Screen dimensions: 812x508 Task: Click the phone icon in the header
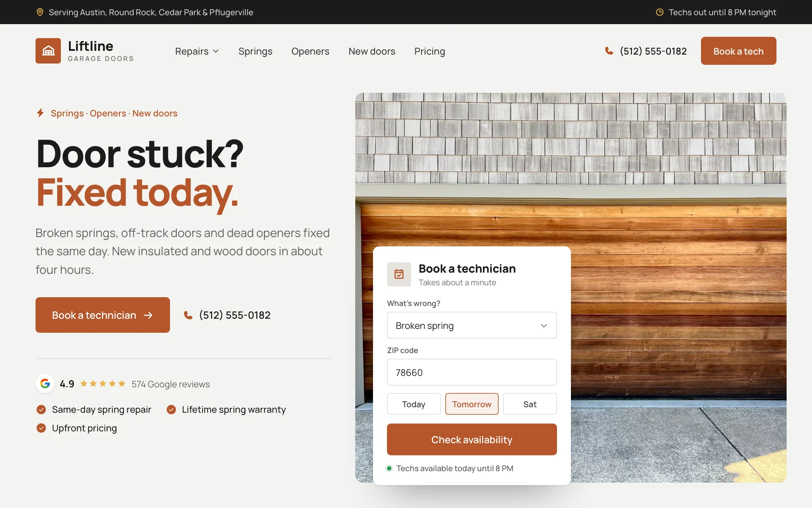609,51
